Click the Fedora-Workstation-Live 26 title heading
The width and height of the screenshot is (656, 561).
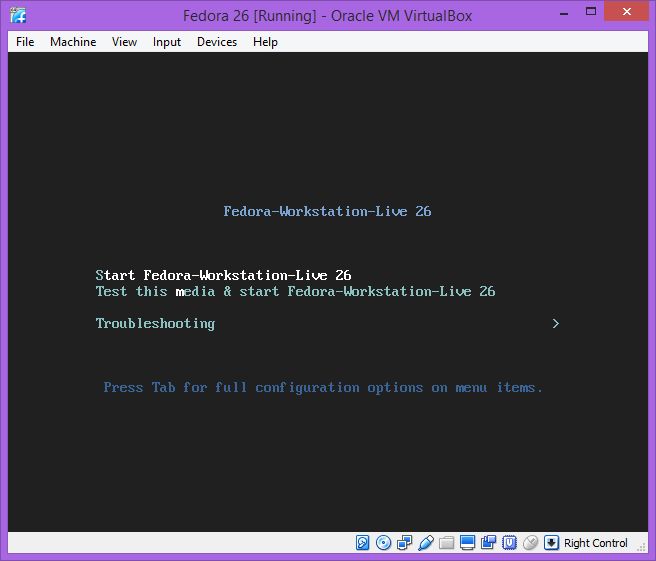(327, 211)
